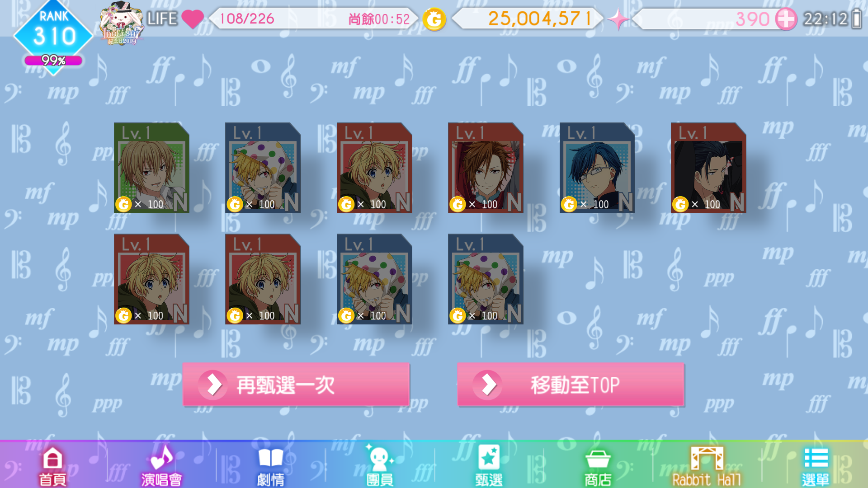Open the 團員 members icon

(x=380, y=466)
